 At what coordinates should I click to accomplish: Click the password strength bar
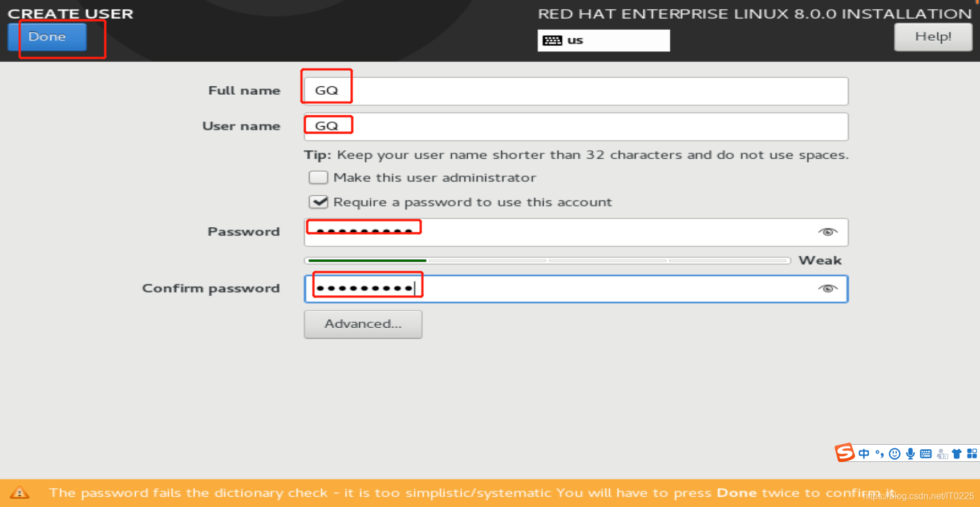548,260
